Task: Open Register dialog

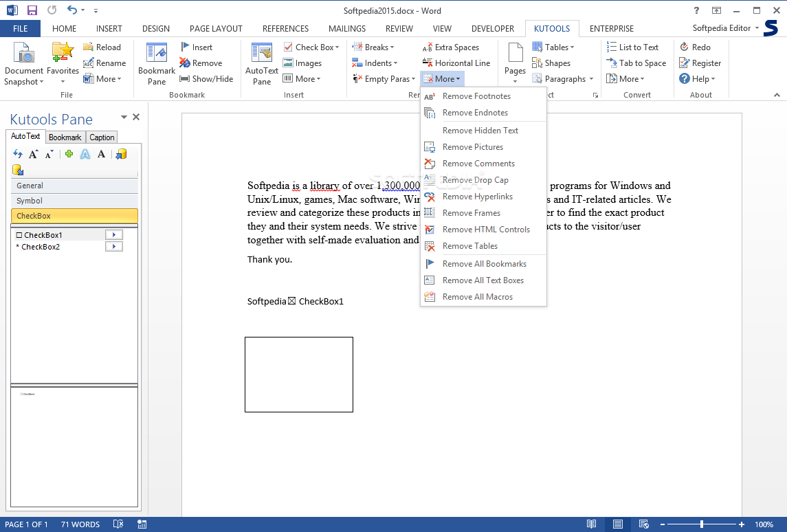Action: 700,63
